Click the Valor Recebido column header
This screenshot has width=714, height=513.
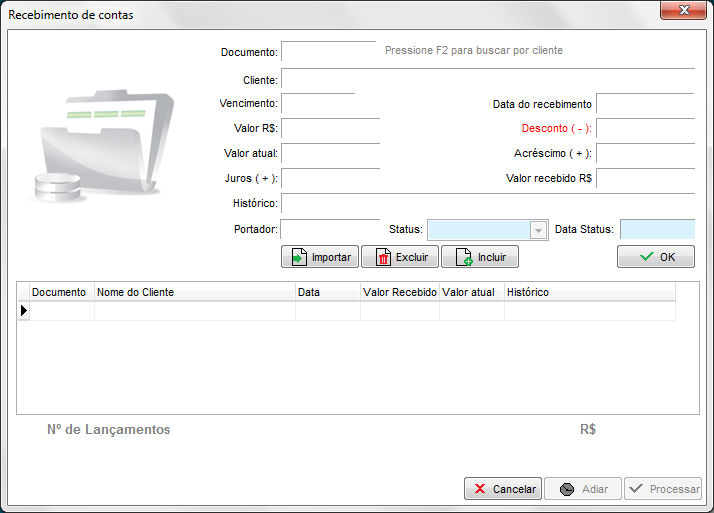pyautogui.click(x=399, y=292)
